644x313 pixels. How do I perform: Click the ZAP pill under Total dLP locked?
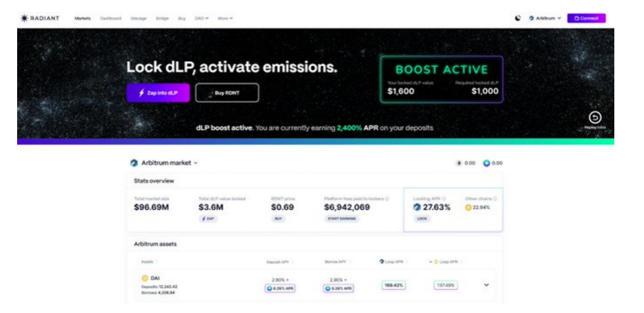coord(207,219)
